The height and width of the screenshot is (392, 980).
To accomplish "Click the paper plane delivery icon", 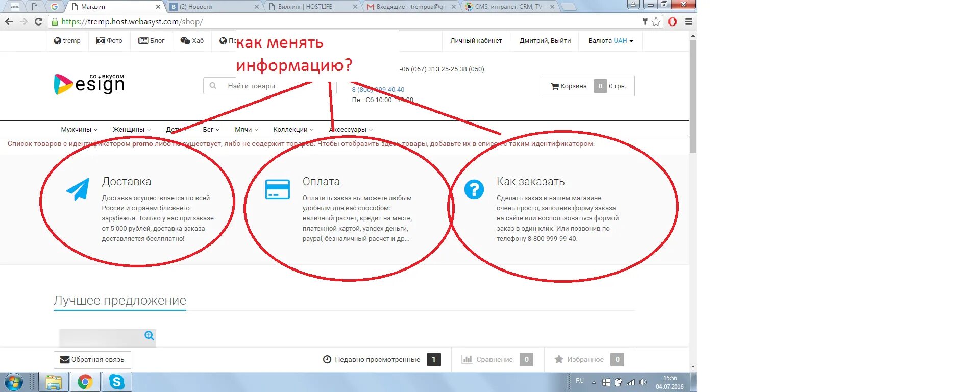I will coord(78,189).
